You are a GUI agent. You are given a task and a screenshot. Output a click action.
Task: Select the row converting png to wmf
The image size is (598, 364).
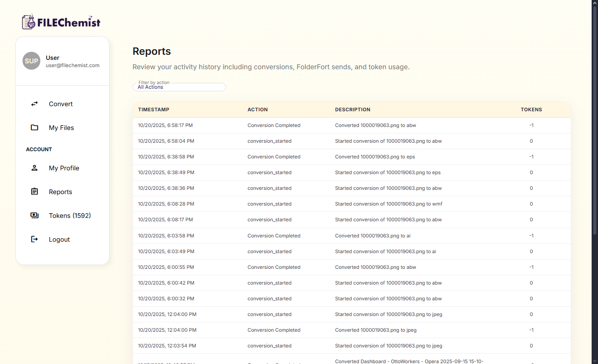[351, 204]
